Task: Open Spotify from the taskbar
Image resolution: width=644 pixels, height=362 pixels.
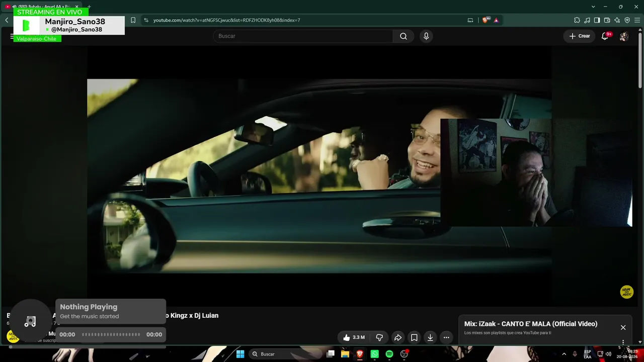Action: click(389, 354)
